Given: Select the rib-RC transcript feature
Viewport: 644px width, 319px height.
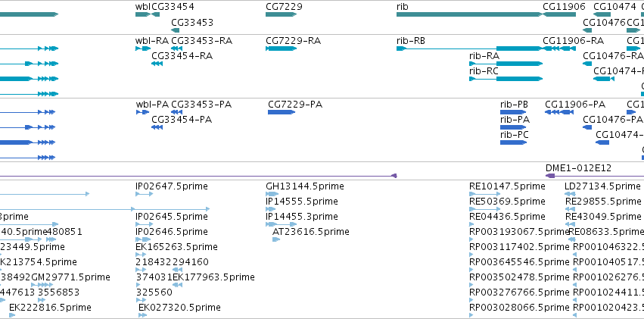Looking at the screenshot, I should [x=506, y=79].
